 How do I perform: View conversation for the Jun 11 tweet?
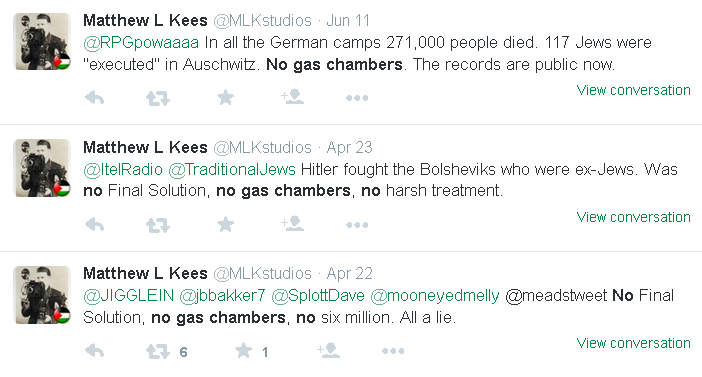pos(634,90)
